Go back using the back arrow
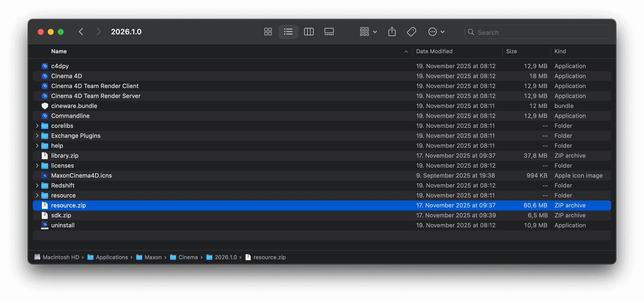The height and width of the screenshot is (301, 644). (x=81, y=32)
